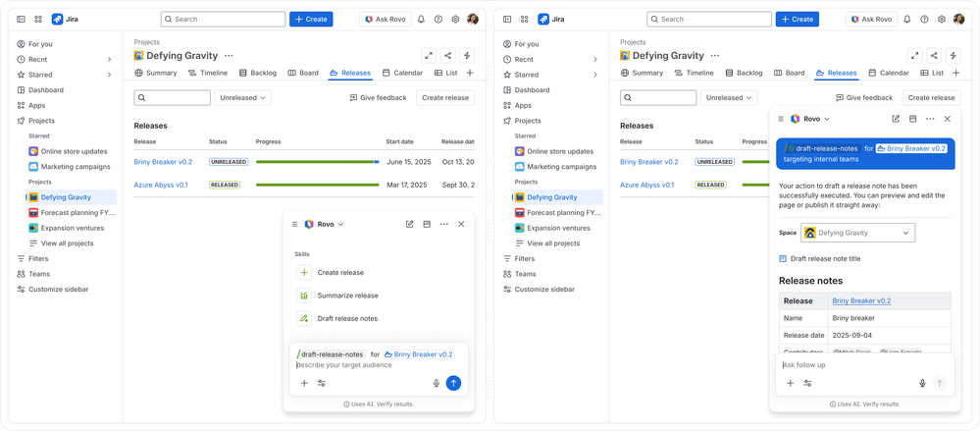Focus Ask follow up input in right Rovo
This screenshot has height=431, width=980.
pyautogui.click(x=864, y=364)
